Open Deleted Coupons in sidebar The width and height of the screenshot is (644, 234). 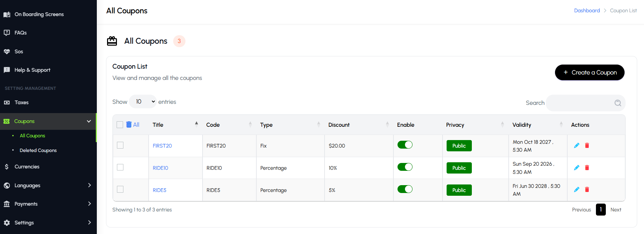coord(38,150)
